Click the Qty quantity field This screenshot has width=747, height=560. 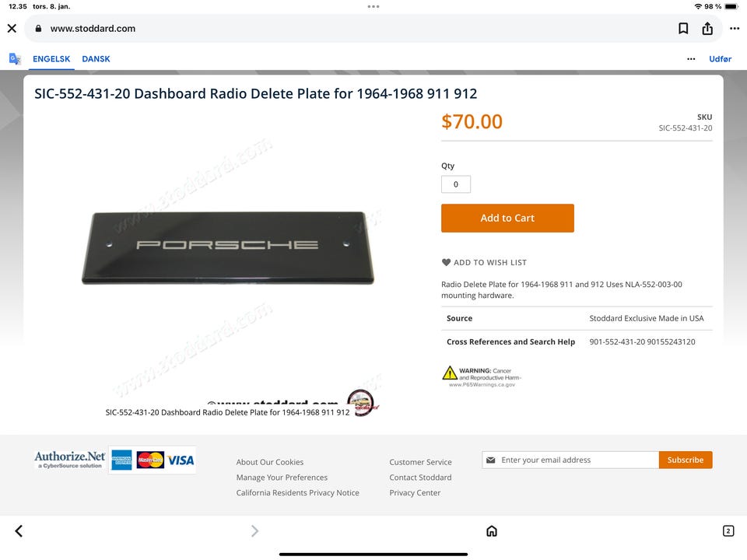tap(456, 184)
